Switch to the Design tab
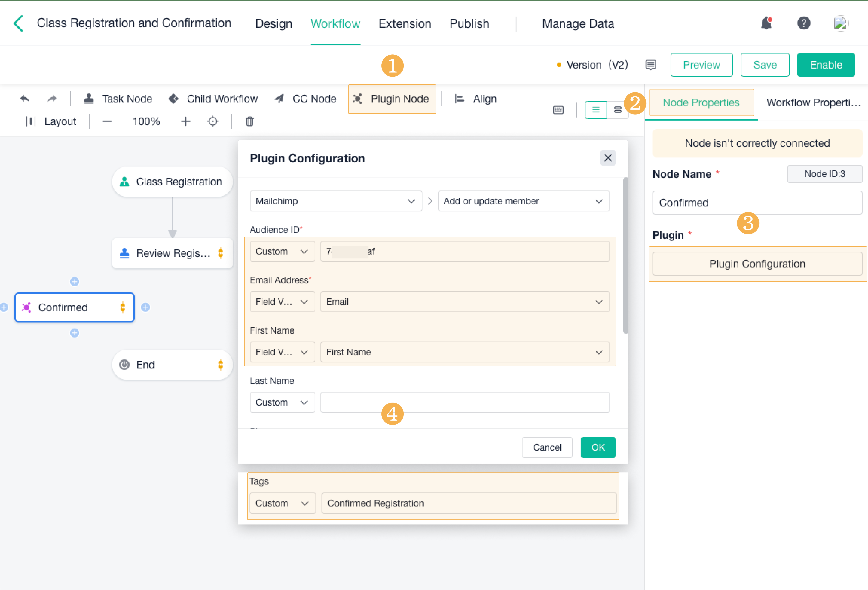 273,24
